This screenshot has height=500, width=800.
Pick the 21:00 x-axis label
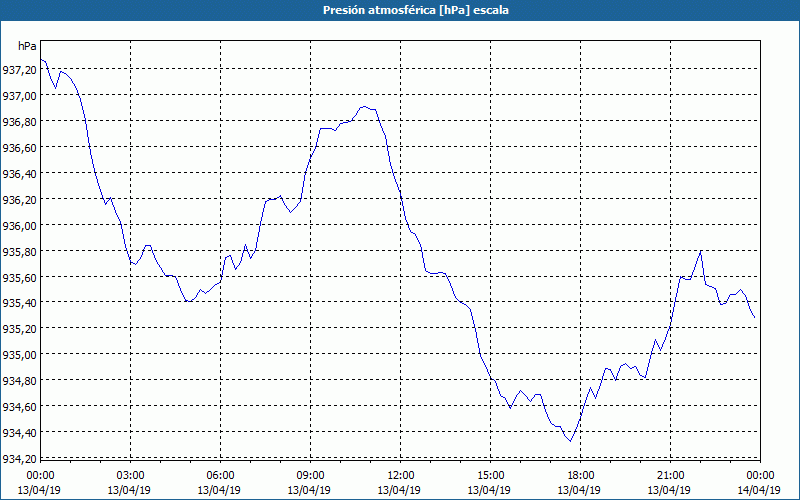[670, 476]
